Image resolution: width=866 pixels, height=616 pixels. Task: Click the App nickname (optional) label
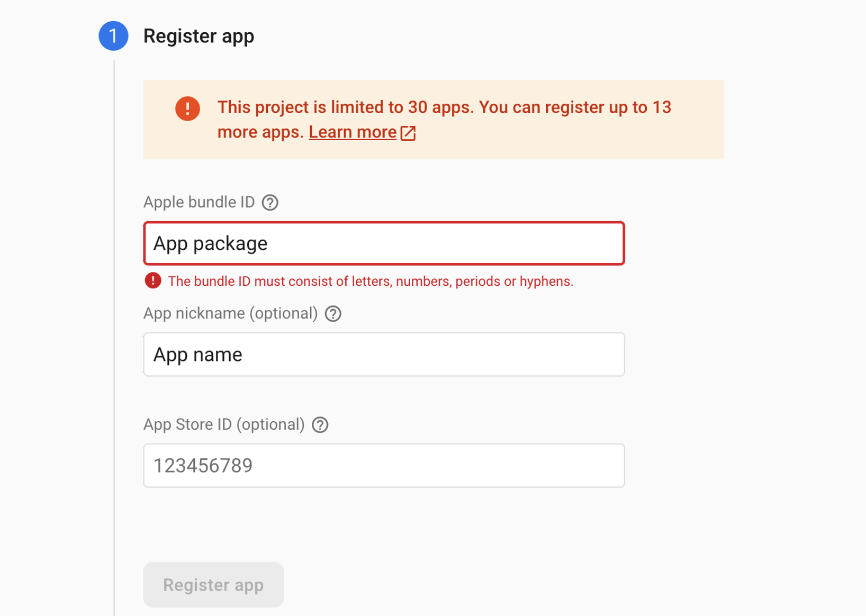point(230,313)
